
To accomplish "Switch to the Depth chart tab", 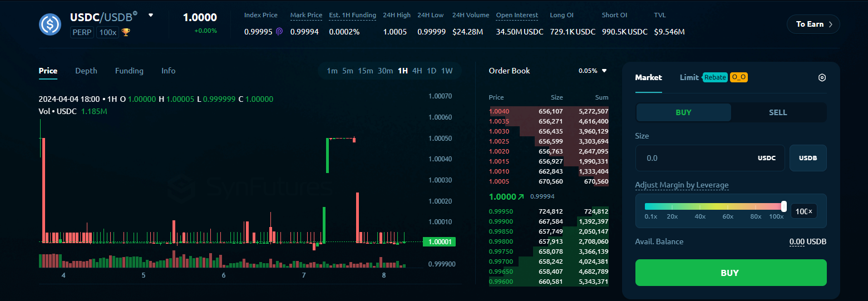I will click(x=86, y=71).
